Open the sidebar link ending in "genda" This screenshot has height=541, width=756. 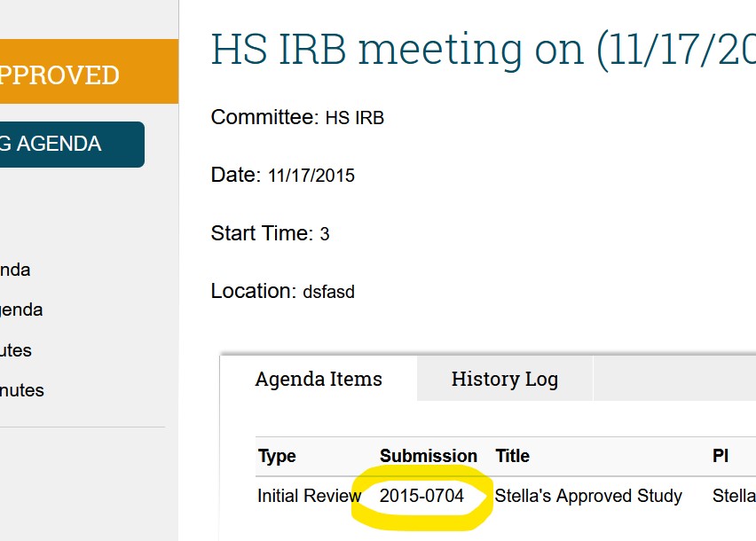point(21,310)
